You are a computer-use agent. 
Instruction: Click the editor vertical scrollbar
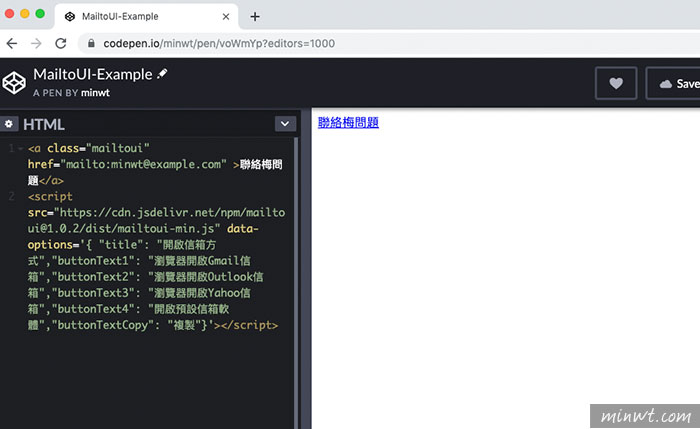pos(296,281)
